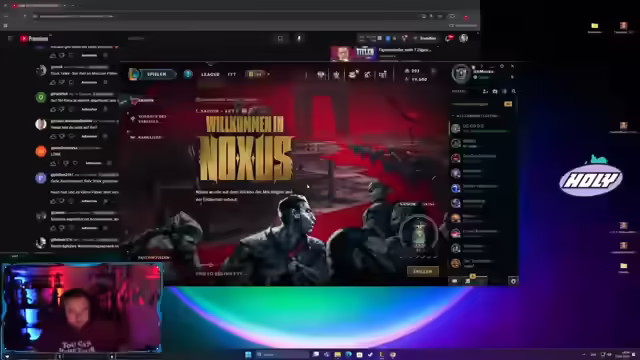Open File Explorer from the taskbar
The width and height of the screenshot is (640, 360).
click(338, 354)
